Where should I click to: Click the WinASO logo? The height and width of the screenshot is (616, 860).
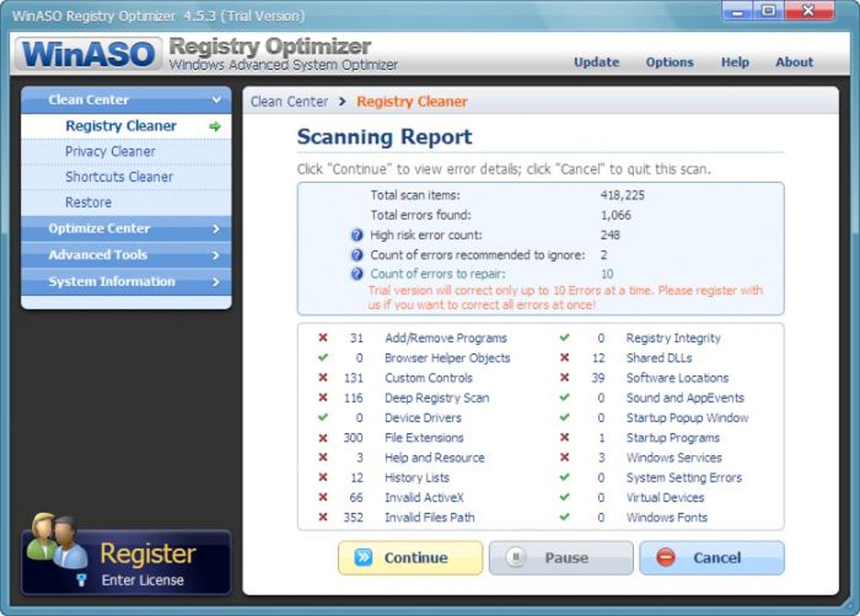(89, 54)
